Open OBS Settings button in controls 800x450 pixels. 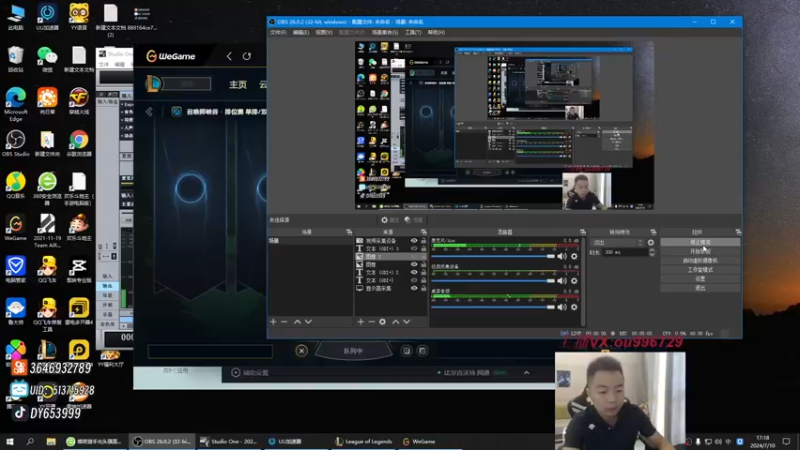tap(700, 279)
